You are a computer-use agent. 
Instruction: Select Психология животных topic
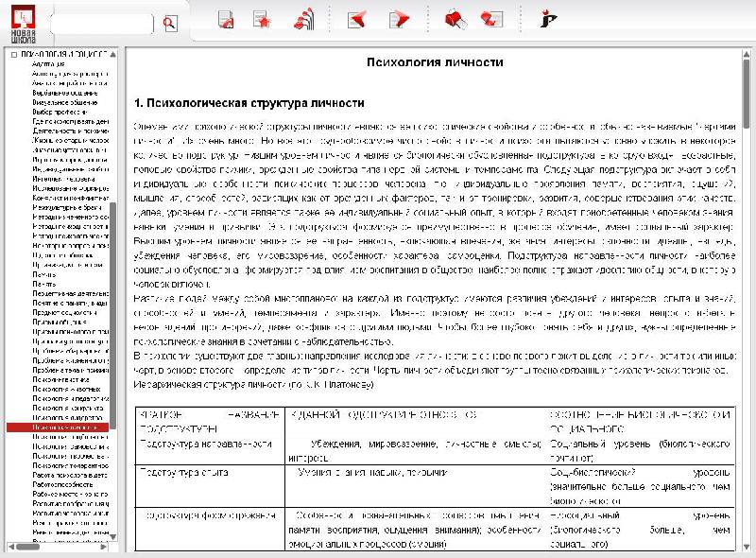pos(66,389)
